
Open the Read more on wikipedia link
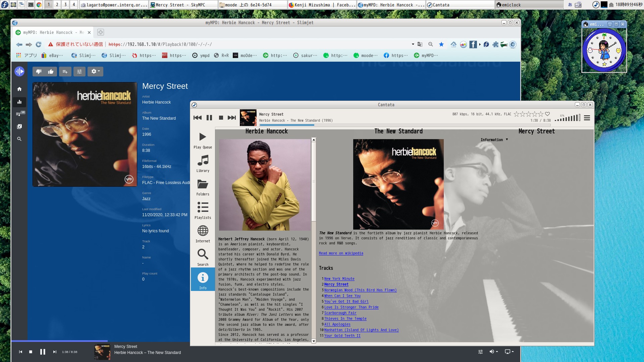click(x=341, y=253)
